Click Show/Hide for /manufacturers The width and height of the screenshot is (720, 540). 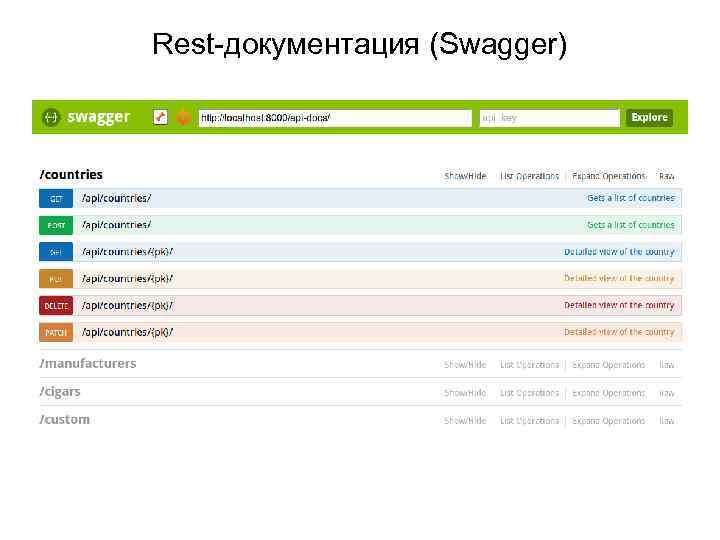(x=465, y=365)
